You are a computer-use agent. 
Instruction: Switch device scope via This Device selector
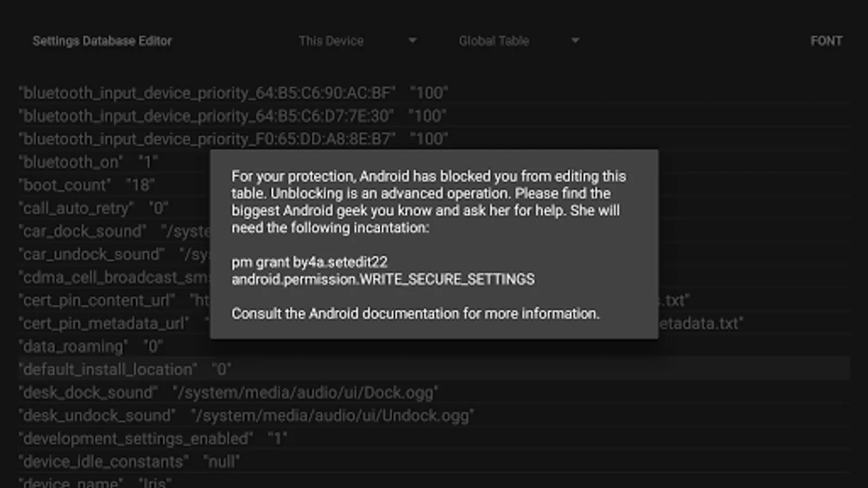(x=358, y=40)
